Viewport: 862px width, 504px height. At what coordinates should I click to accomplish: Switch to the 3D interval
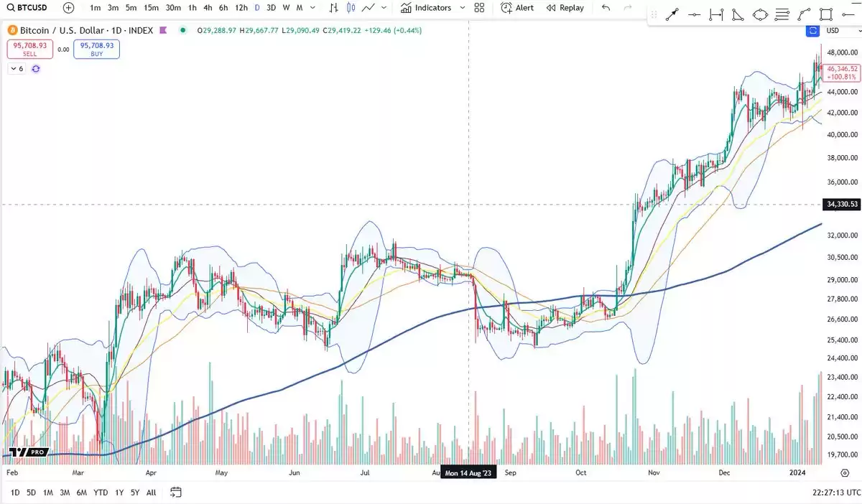click(x=271, y=7)
